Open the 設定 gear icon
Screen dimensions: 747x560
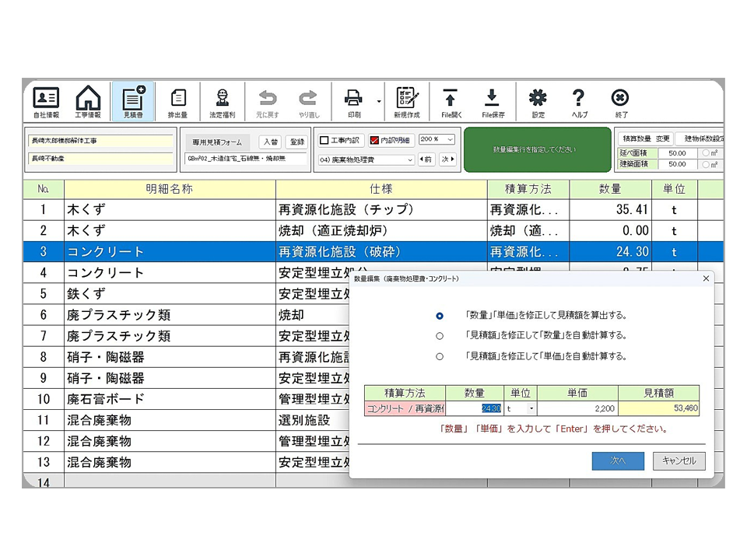tap(538, 102)
